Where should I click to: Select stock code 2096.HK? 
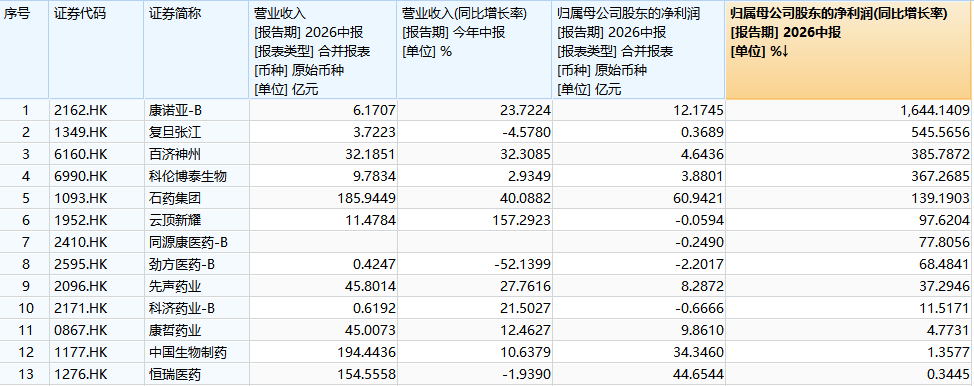81,287
